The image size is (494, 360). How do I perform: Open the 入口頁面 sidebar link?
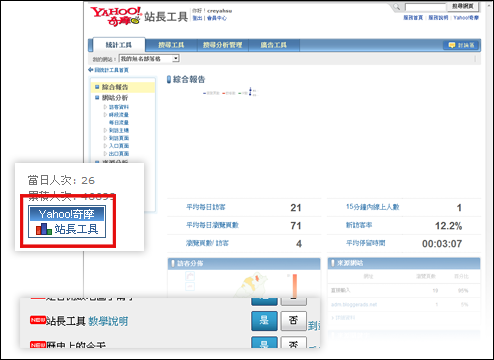point(119,146)
